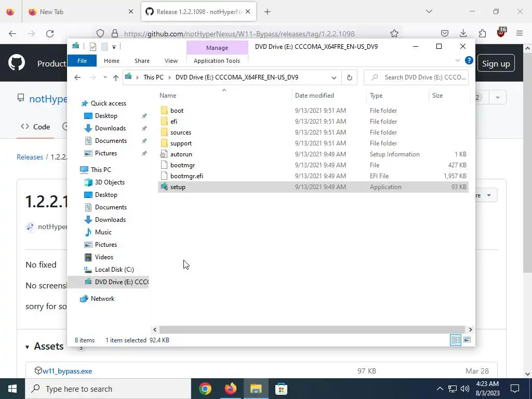Open the Customize Quick Access Toolbar dropdown arrow
532x399 pixels.
(114, 47)
